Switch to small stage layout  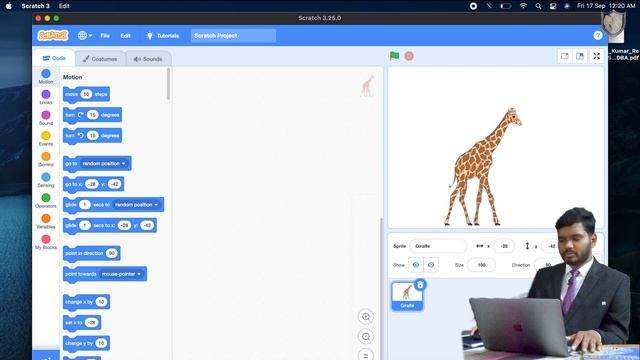[x=564, y=56]
